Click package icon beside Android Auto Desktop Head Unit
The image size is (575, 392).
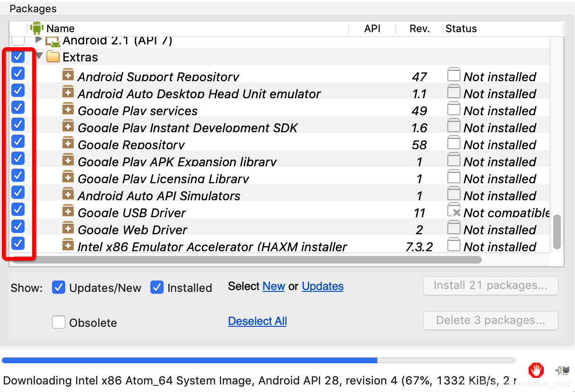pyautogui.click(x=69, y=92)
